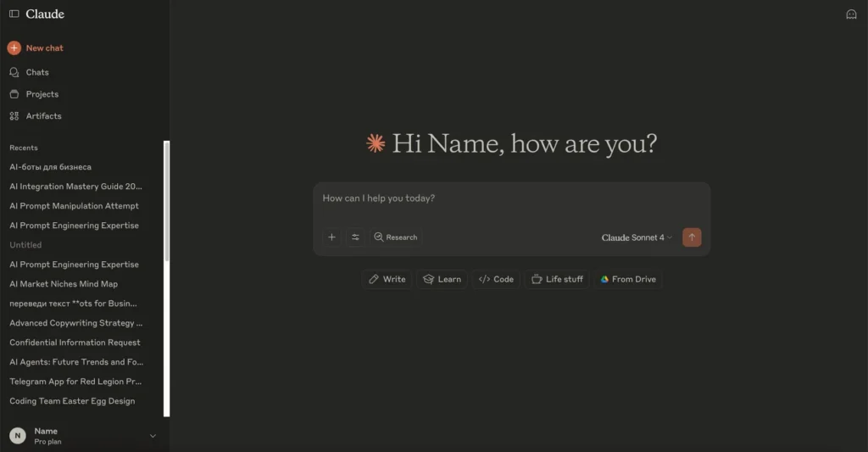
Task: Expand the account menu chevron
Action: [x=153, y=436]
